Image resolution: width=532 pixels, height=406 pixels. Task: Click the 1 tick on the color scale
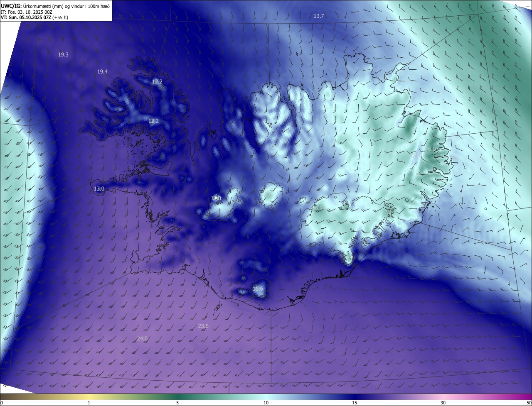pos(89,403)
